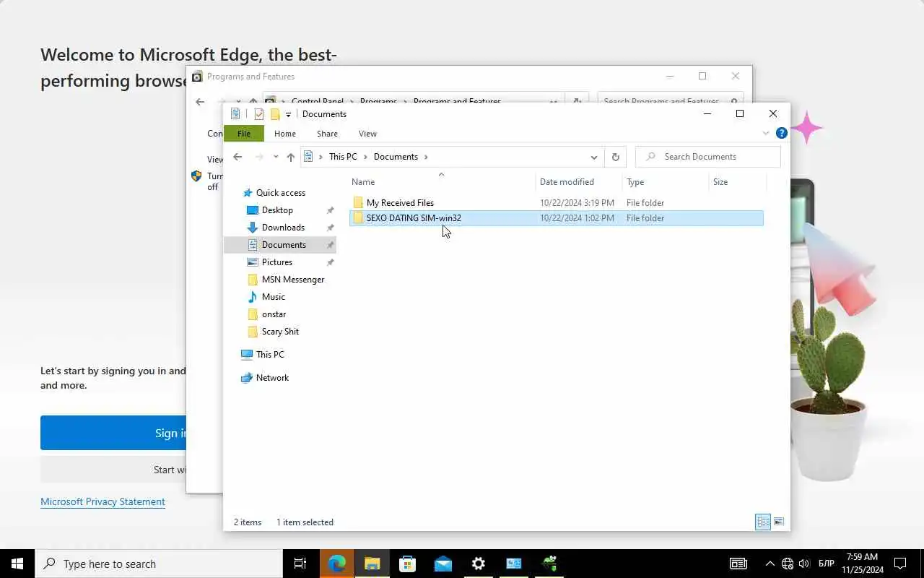Open the recent locations dropdown arrow
Screen dimensions: 924x578
point(276,157)
